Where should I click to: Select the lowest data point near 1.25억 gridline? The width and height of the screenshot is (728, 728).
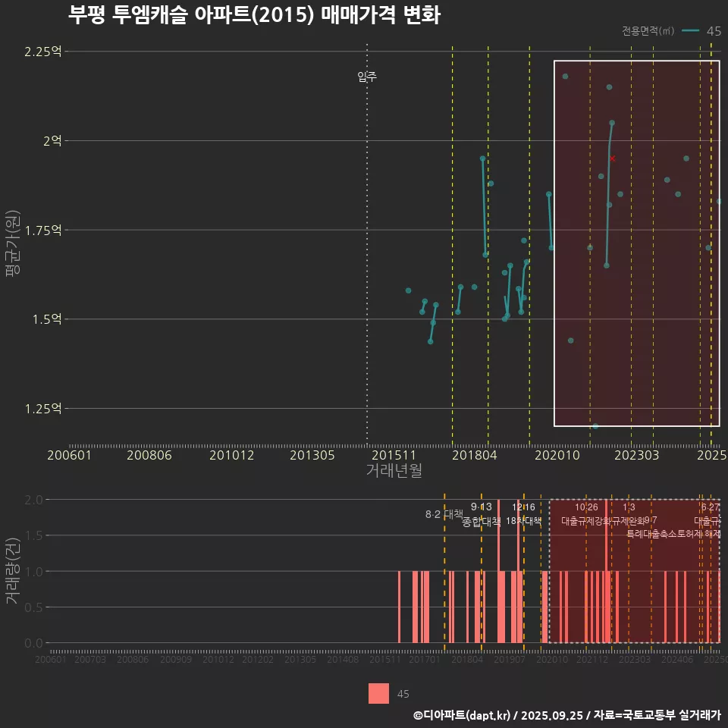[x=595, y=426]
